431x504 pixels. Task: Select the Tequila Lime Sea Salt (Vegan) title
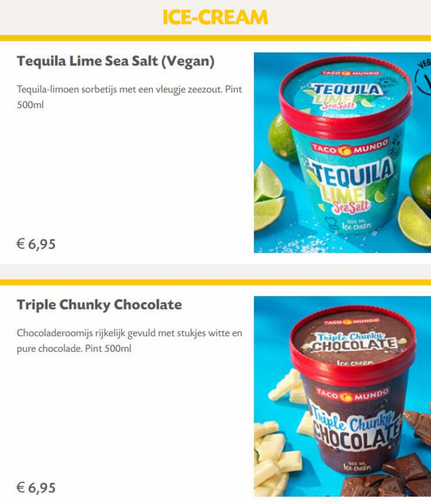(x=116, y=61)
